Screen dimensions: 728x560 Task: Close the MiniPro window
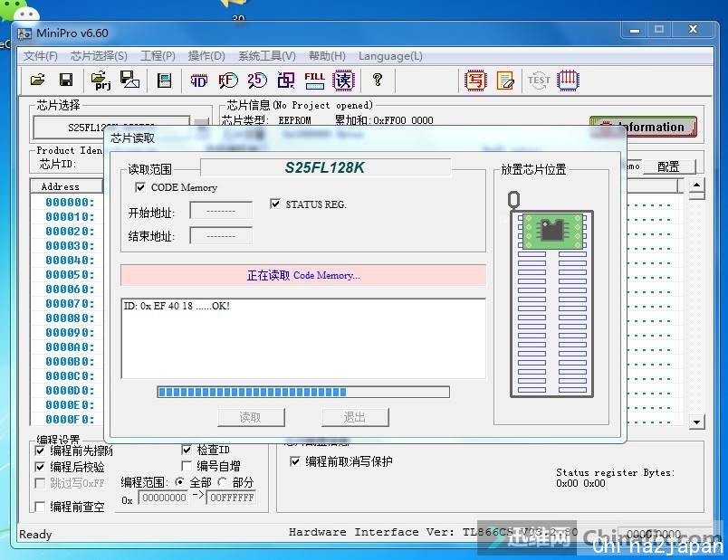coord(694,30)
